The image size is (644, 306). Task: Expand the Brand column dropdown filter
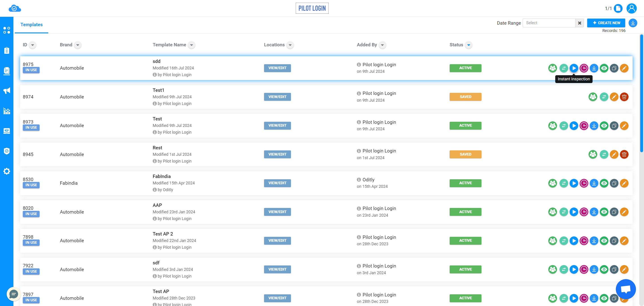point(78,45)
